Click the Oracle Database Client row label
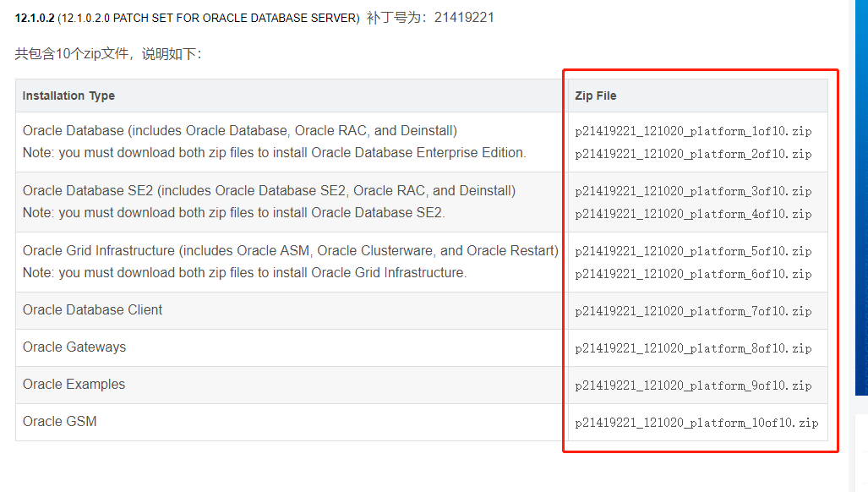The height and width of the screenshot is (492, 868). (92, 310)
